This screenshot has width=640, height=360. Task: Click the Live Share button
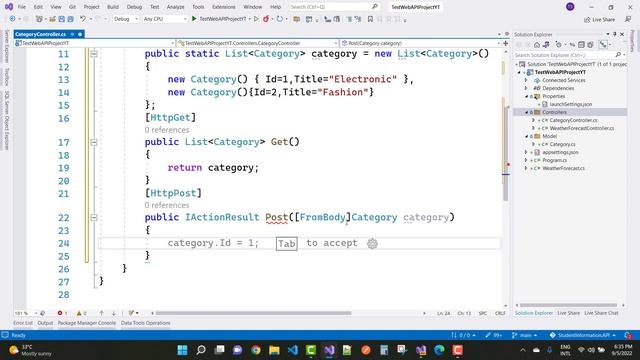[600, 19]
